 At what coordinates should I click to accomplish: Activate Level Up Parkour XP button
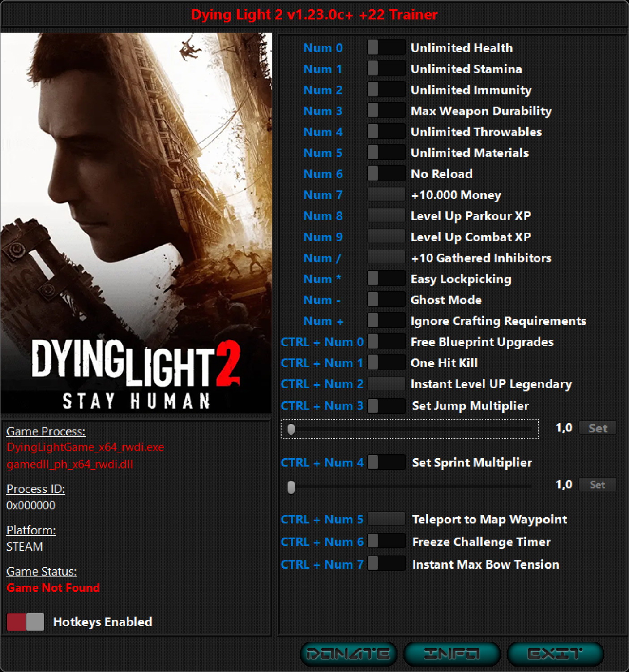386,216
